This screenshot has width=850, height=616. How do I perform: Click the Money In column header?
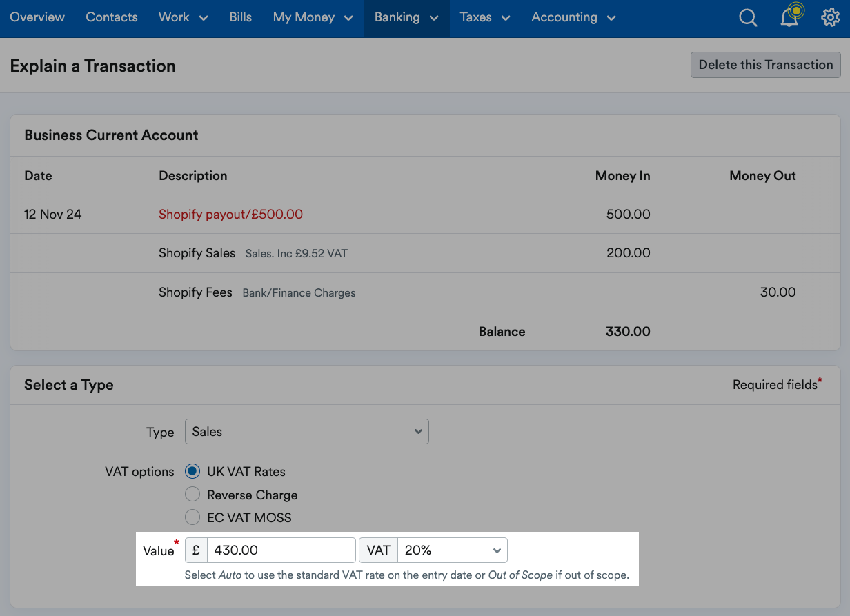click(623, 176)
